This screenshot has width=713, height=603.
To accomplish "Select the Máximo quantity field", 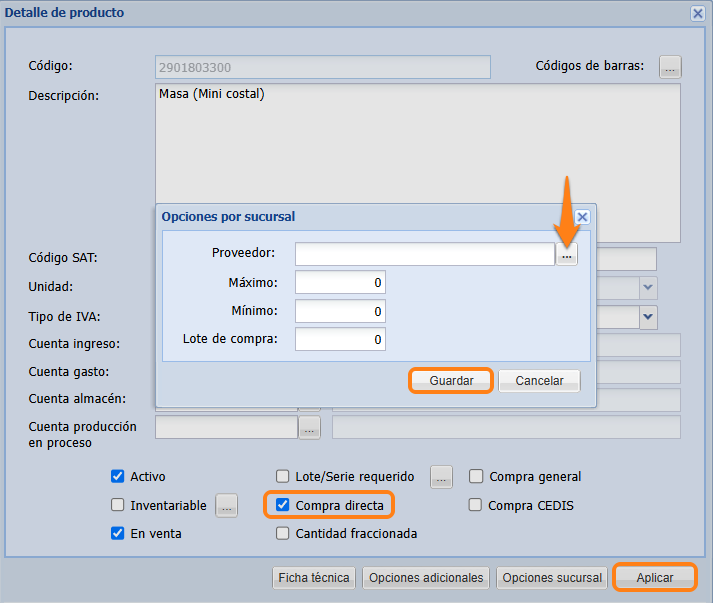I will click(x=340, y=283).
